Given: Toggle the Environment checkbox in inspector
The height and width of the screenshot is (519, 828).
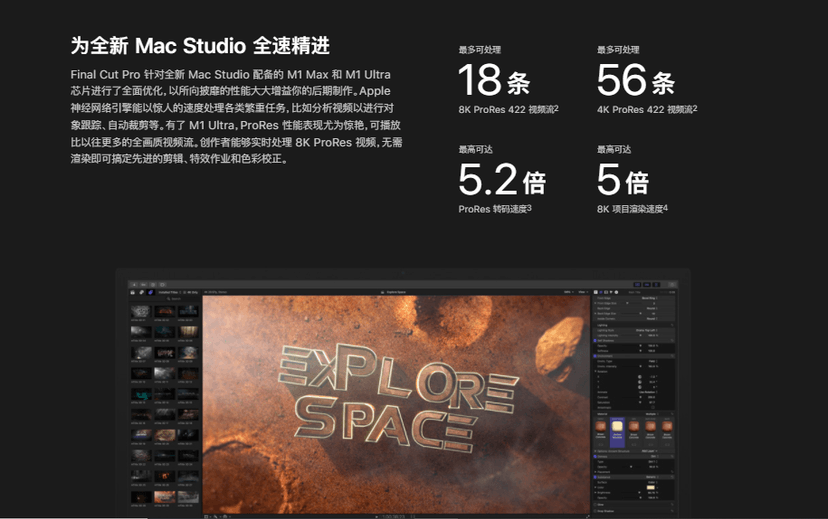Looking at the screenshot, I should point(595,356).
